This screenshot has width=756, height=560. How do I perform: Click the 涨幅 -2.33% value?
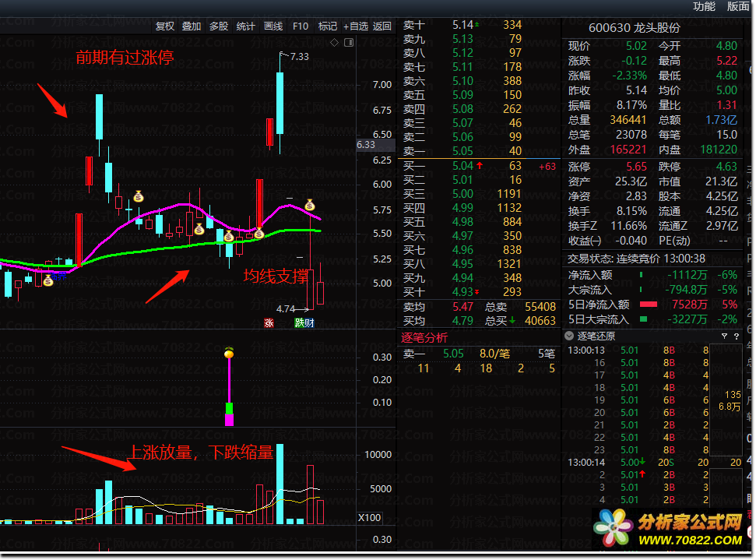click(629, 76)
